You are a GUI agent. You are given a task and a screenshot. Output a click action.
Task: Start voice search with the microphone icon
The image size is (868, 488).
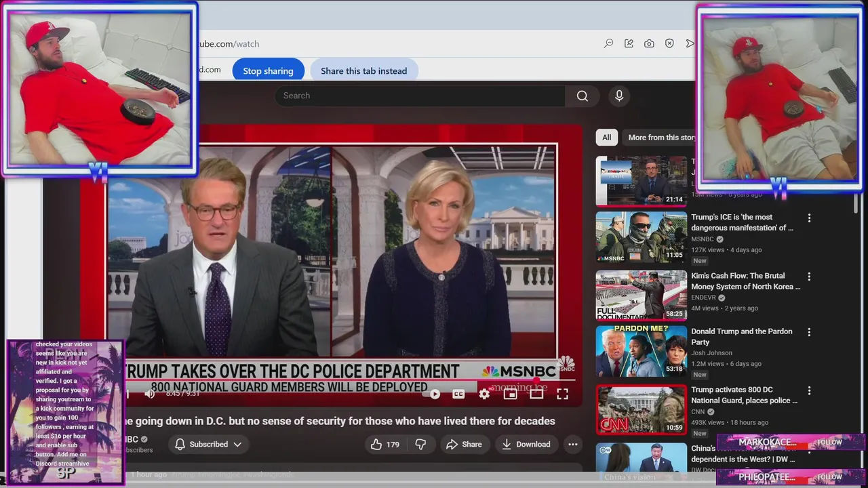618,96
